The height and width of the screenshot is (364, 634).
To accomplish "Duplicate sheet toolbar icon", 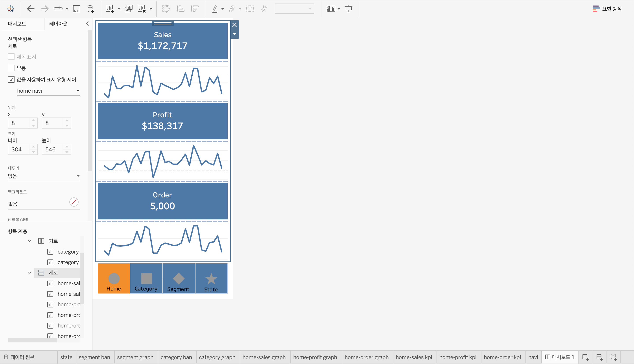I will tap(129, 9).
